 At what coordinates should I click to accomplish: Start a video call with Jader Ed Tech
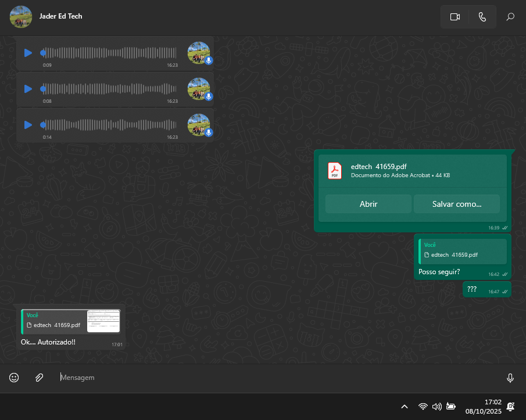point(455,17)
